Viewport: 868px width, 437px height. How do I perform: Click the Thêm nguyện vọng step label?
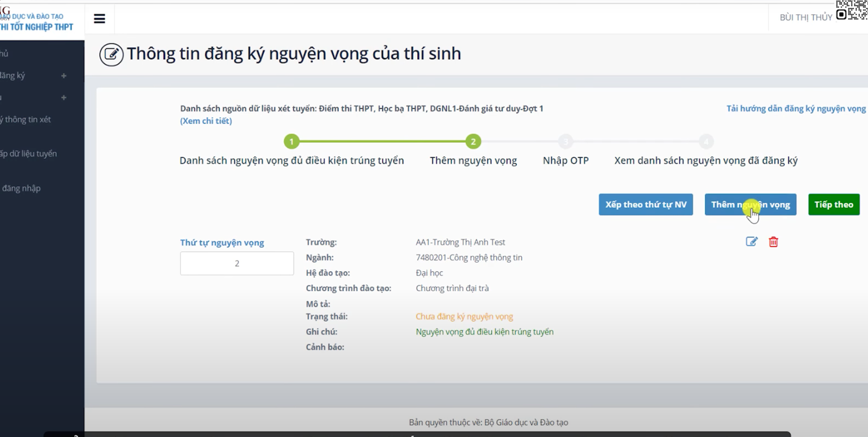point(473,160)
